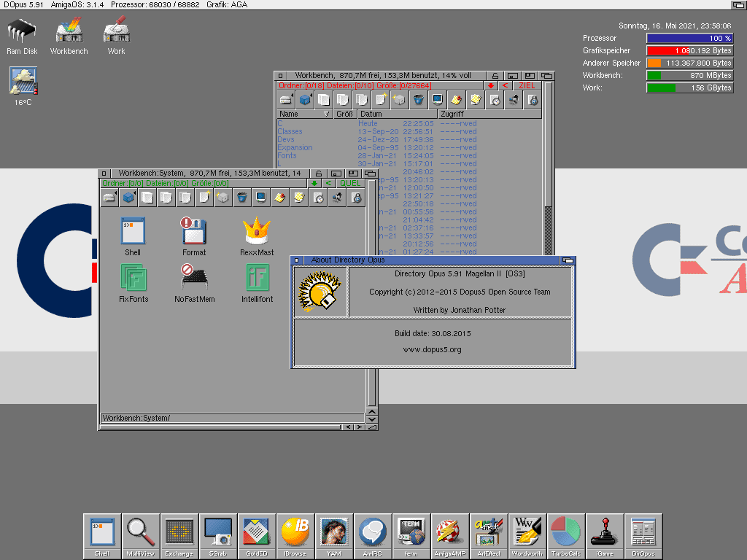Click monitor icon in Workbench lister toolbar
Screen dimensions: 747x560
click(x=438, y=99)
